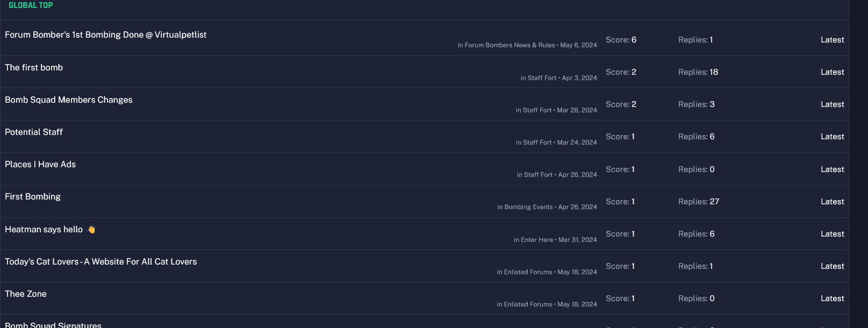The image size is (868, 328).
Task: Open Staff Fort forum under 'Places I Have Ads'
Action: 538,175
